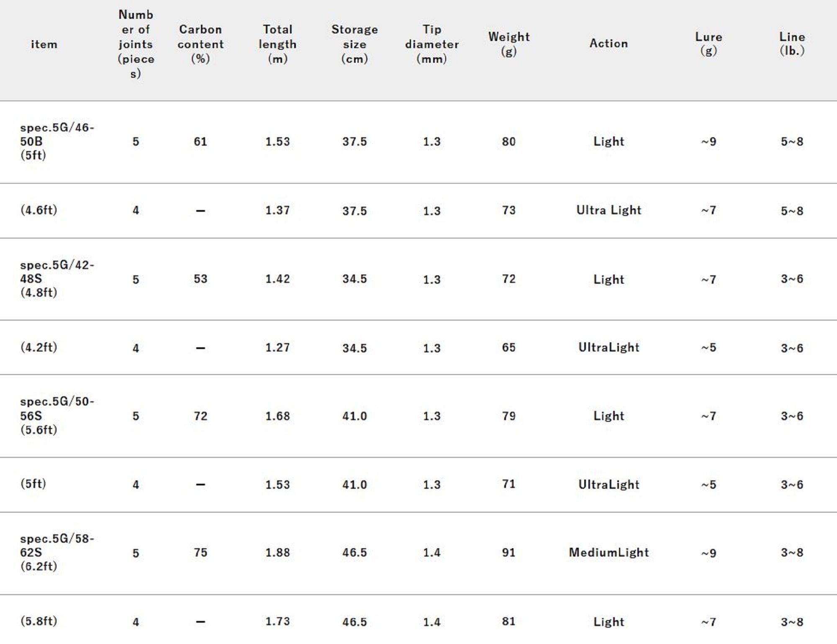Select the spec.5G/46-50B item cell
Viewport: 837px width, 644px height.
[x=57, y=141]
